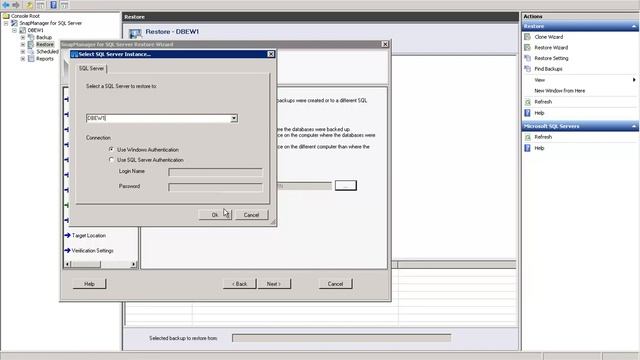Screen dimensions: 640x360
Task: Click the Restore Setting icon in Actions
Action: pos(527,58)
